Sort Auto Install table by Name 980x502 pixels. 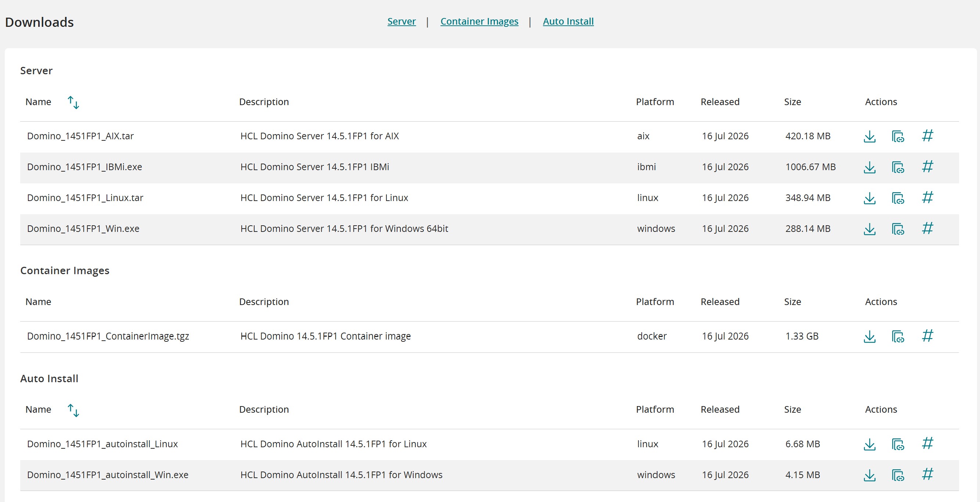coord(73,410)
